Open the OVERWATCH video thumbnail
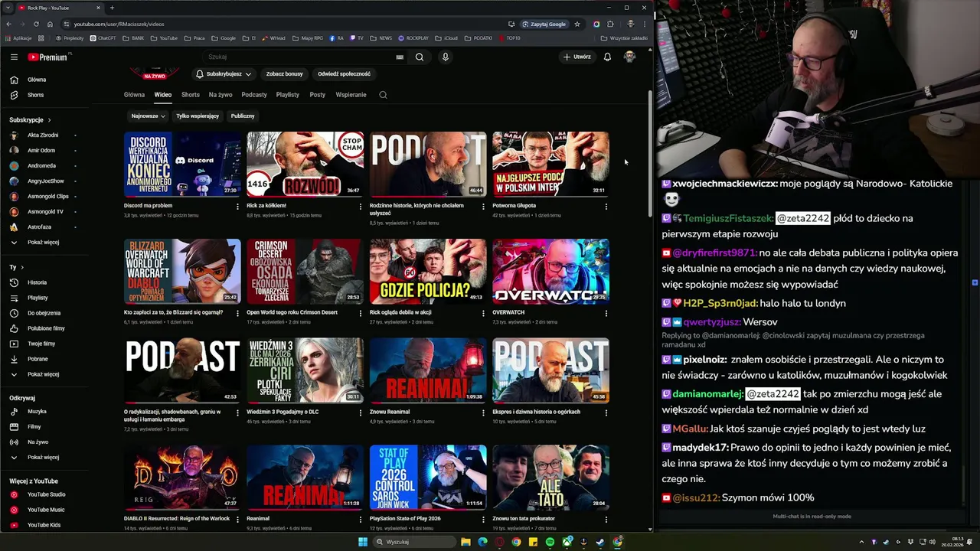The image size is (980, 551). tap(550, 271)
